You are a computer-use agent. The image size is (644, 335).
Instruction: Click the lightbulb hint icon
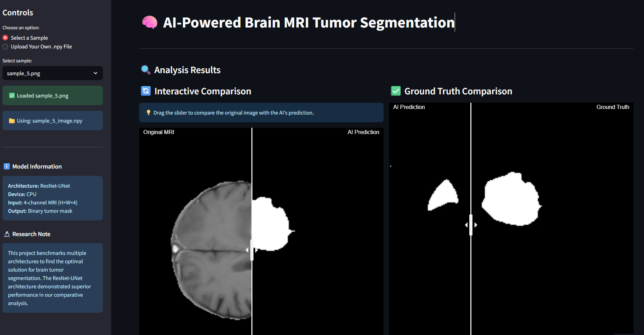click(149, 112)
